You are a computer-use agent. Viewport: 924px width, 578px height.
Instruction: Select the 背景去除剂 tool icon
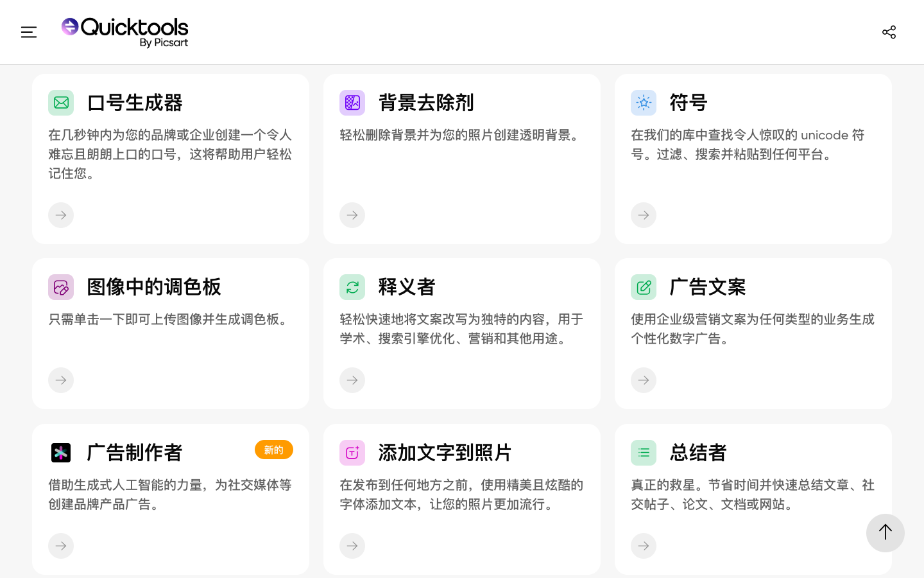[x=352, y=103]
